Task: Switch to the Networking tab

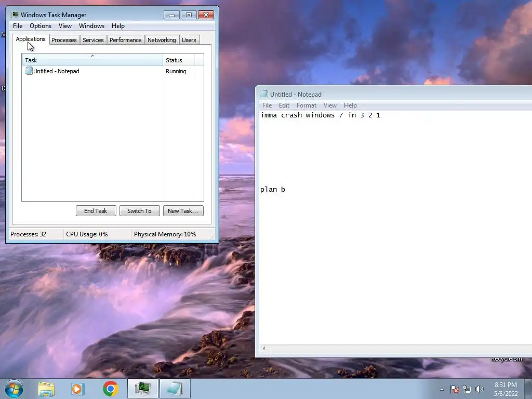Action: coord(162,40)
